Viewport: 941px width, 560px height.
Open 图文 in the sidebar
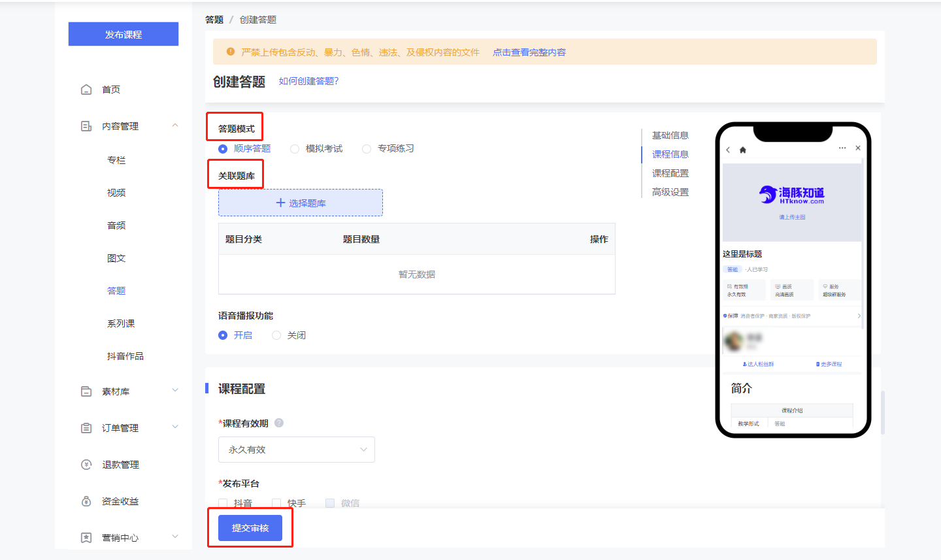(116, 258)
